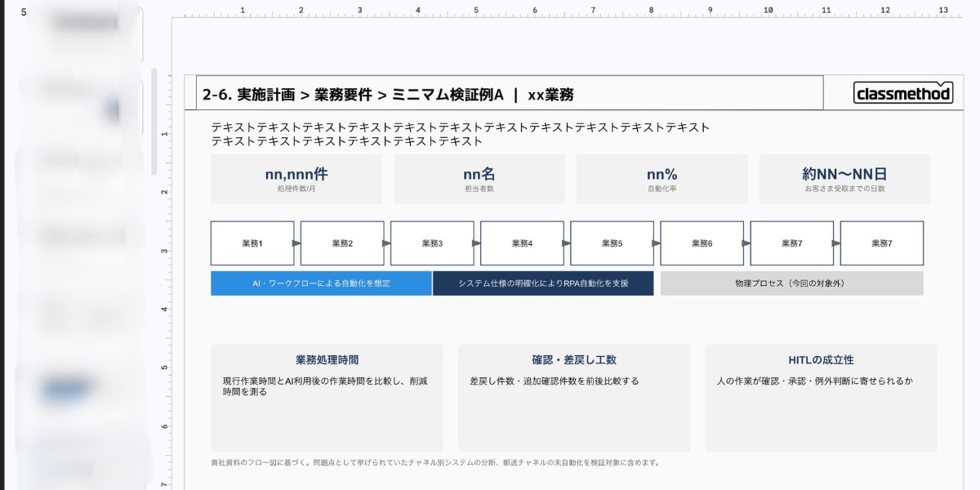Select the テキスト placeholder paragraph
Image resolution: width=980 pixels, height=490 pixels.
point(461,134)
